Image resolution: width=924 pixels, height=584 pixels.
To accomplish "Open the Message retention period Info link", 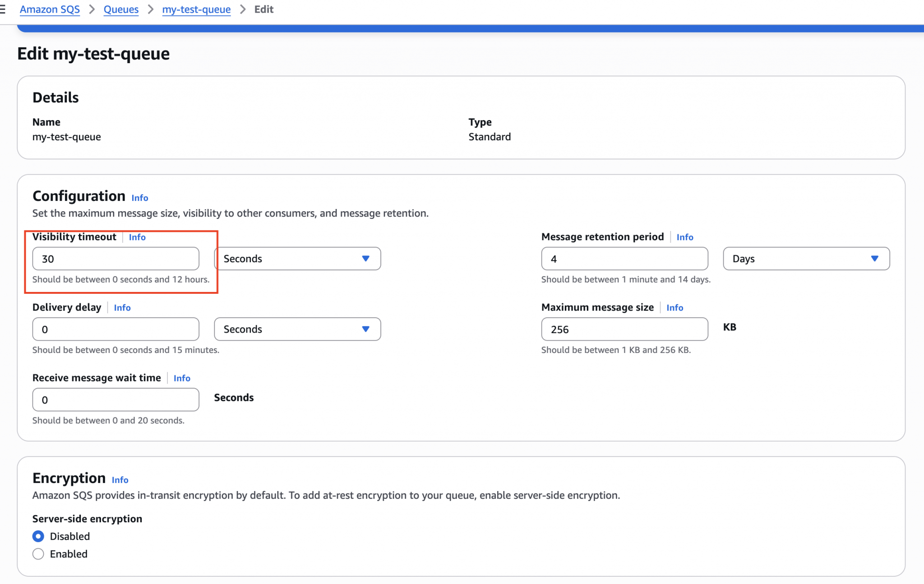I will (x=685, y=237).
